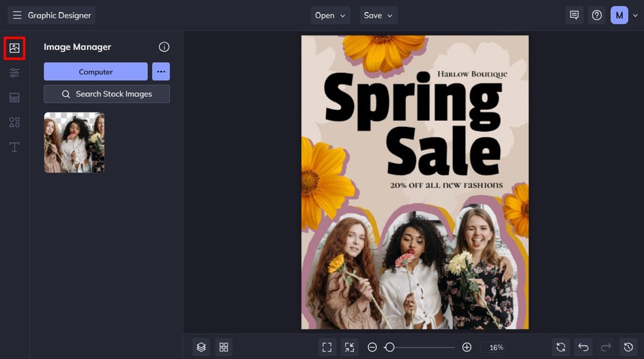This screenshot has height=359, width=644.
Task: Open the Image Manager sidebar tab
Action: 14,48
